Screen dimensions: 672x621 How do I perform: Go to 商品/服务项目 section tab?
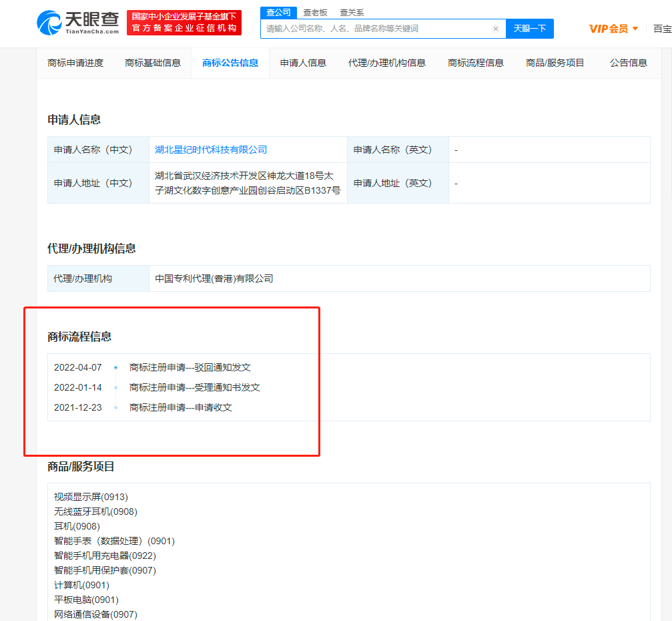click(x=555, y=63)
